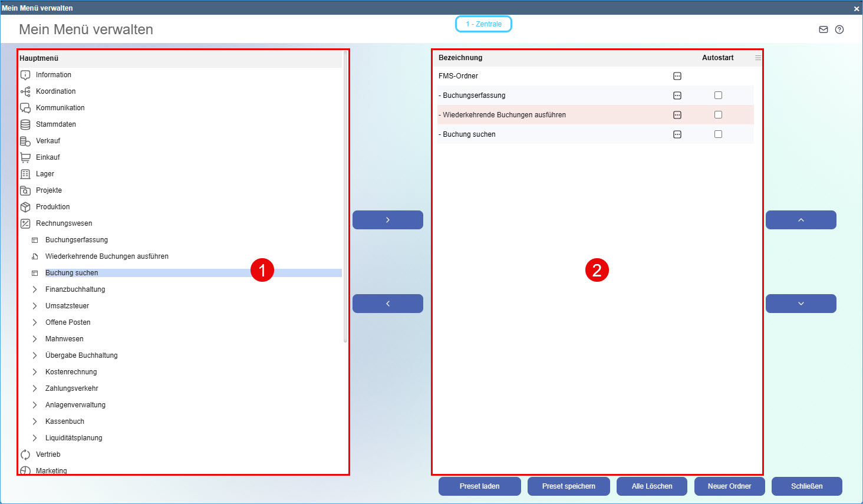
Task: Expand the Kassenbuch node
Action: (x=35, y=421)
